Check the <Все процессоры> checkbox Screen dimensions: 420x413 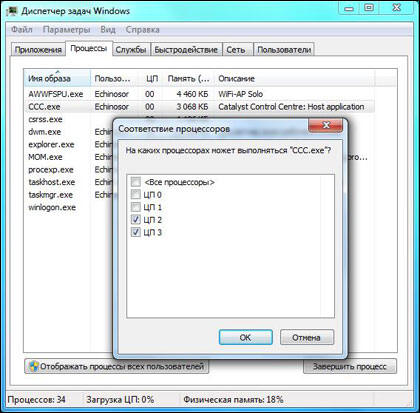point(136,182)
